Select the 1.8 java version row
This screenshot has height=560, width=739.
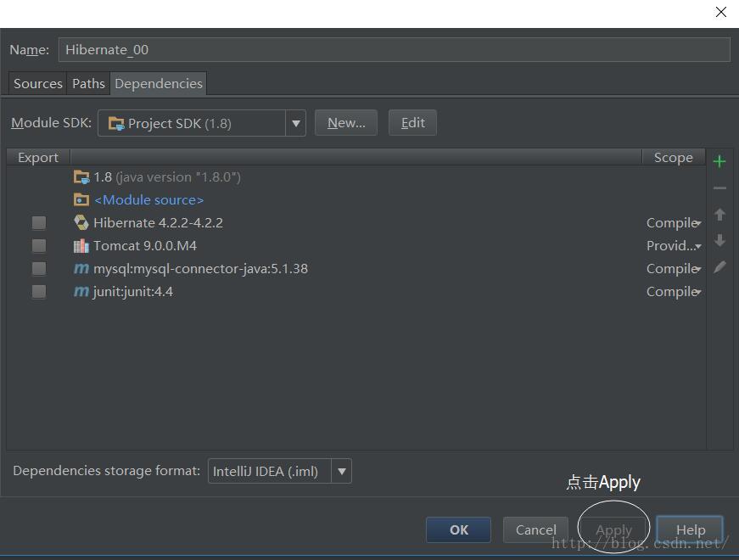tap(356, 177)
